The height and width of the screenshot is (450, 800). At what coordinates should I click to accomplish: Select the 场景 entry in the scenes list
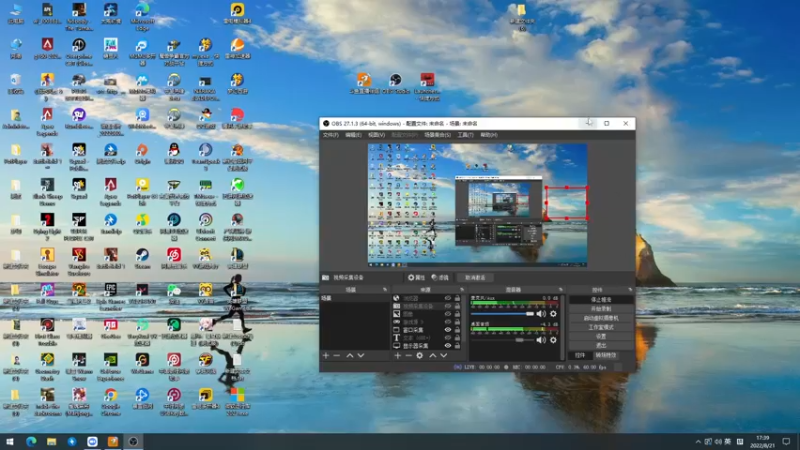pyautogui.click(x=355, y=298)
